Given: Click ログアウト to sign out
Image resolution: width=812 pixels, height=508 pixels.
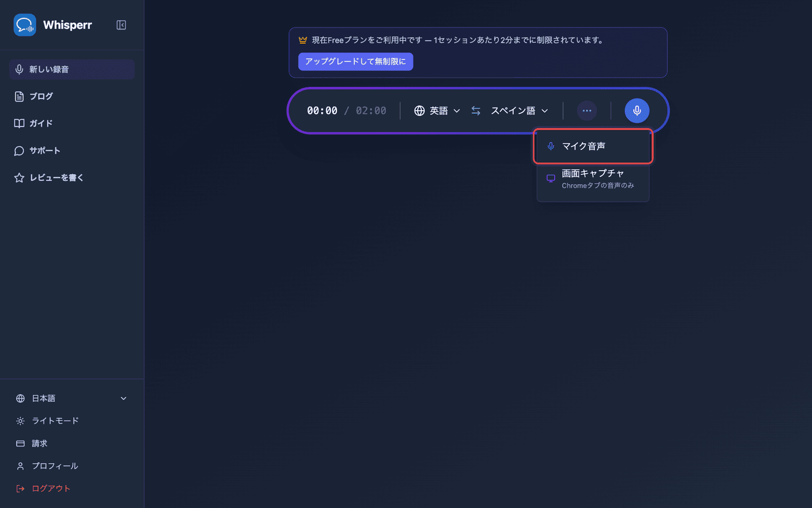Looking at the screenshot, I should 72,488.
